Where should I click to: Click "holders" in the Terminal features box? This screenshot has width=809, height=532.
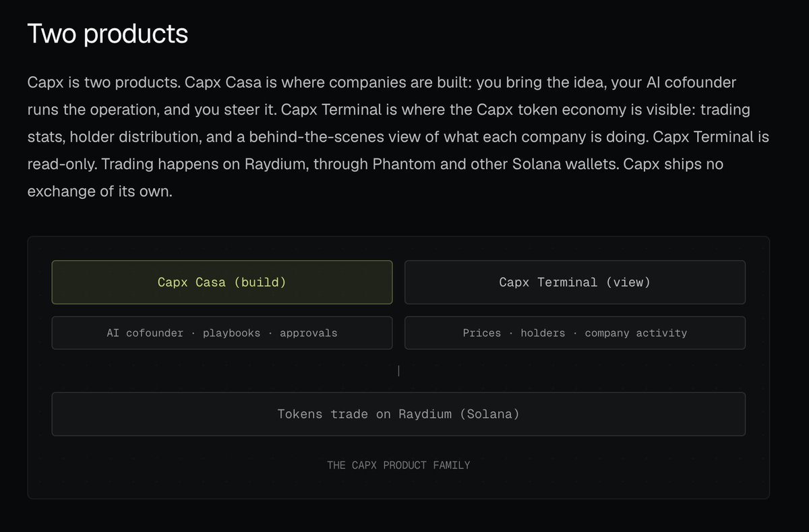(x=543, y=333)
